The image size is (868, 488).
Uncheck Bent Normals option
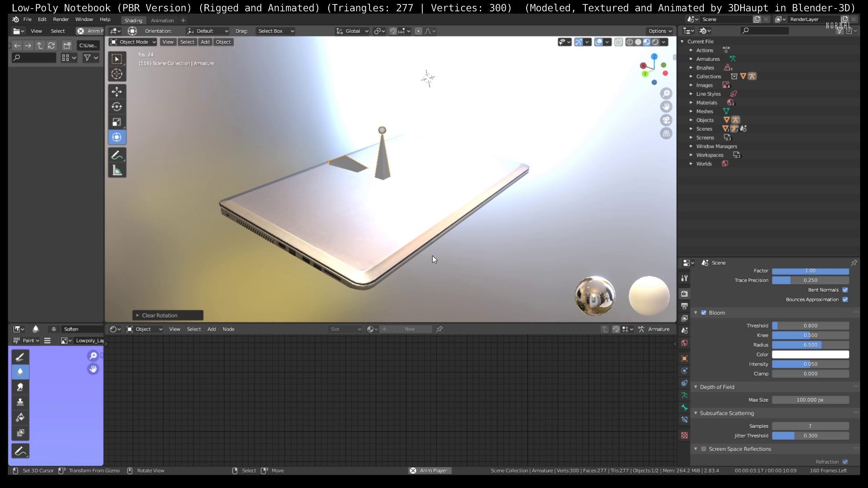845,290
